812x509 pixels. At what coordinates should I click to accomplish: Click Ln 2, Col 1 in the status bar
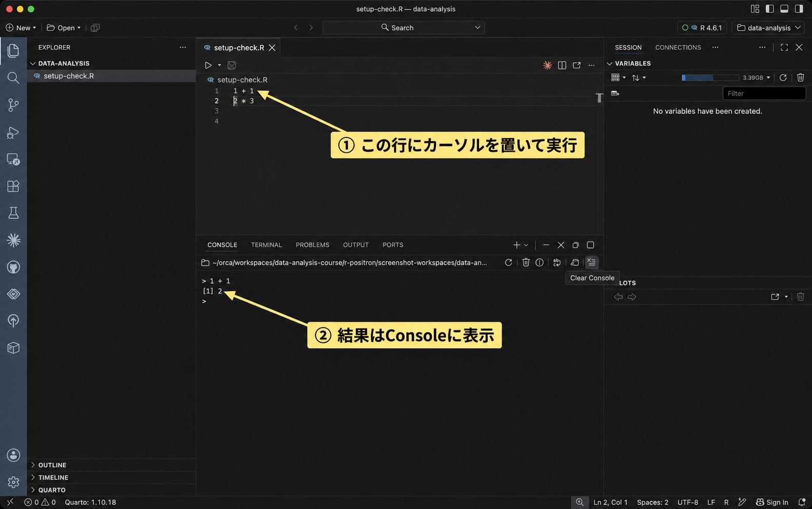[x=610, y=502]
